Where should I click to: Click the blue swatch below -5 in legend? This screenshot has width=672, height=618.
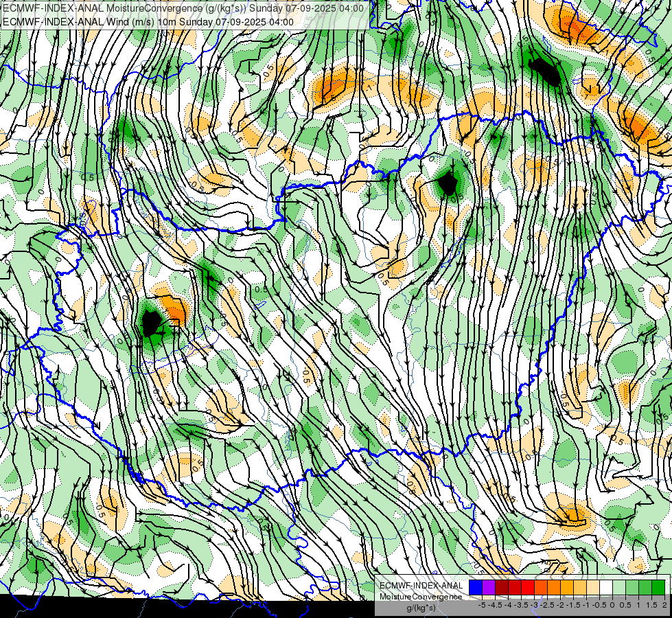pos(476,587)
